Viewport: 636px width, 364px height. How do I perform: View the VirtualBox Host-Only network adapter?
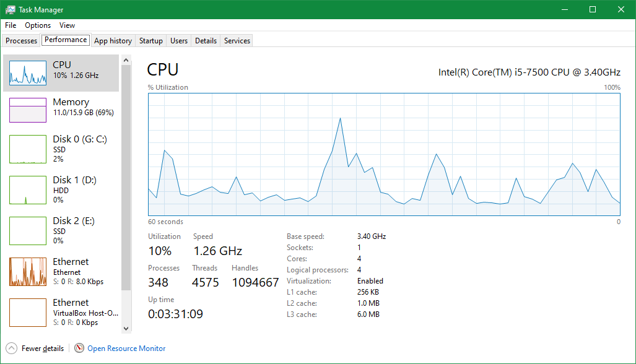[60, 311]
